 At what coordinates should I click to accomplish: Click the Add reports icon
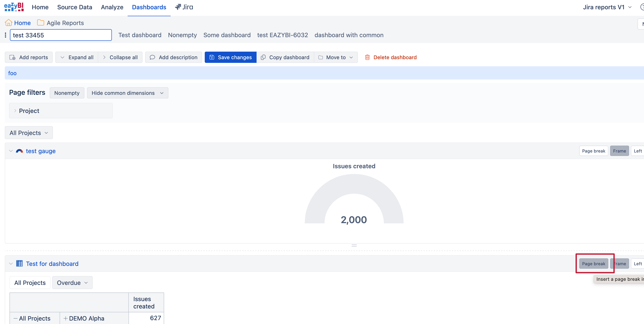point(13,57)
